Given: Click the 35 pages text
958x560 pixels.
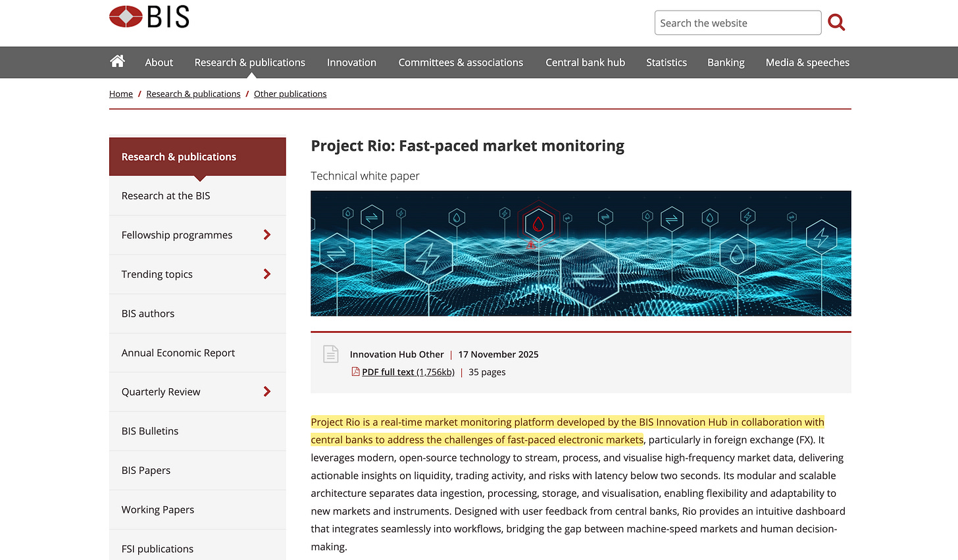Looking at the screenshot, I should (x=487, y=372).
